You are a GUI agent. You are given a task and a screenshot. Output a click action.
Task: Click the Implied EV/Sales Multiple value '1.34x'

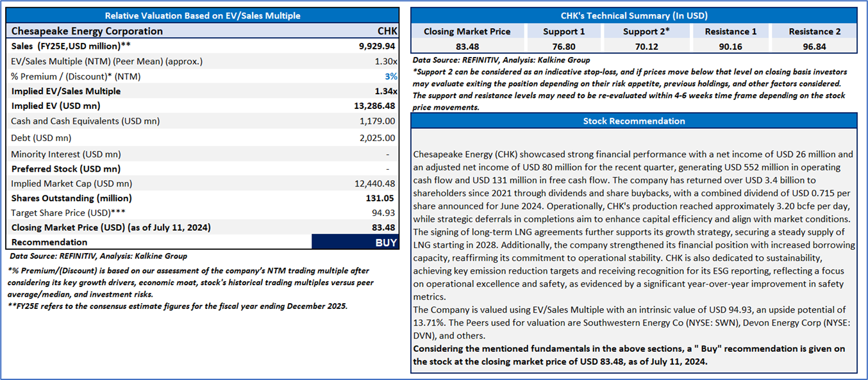click(x=385, y=91)
